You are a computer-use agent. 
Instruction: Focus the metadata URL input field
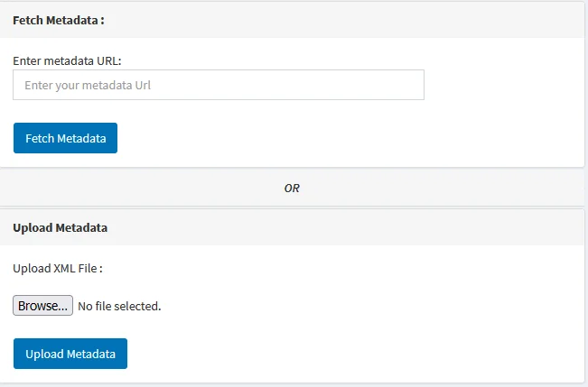coord(219,85)
